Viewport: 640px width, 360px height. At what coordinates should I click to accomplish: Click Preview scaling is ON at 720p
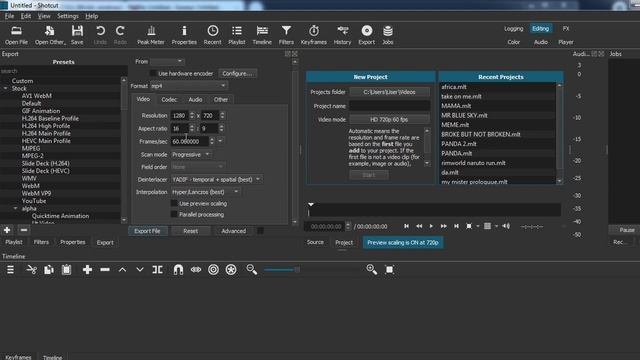[x=403, y=242]
